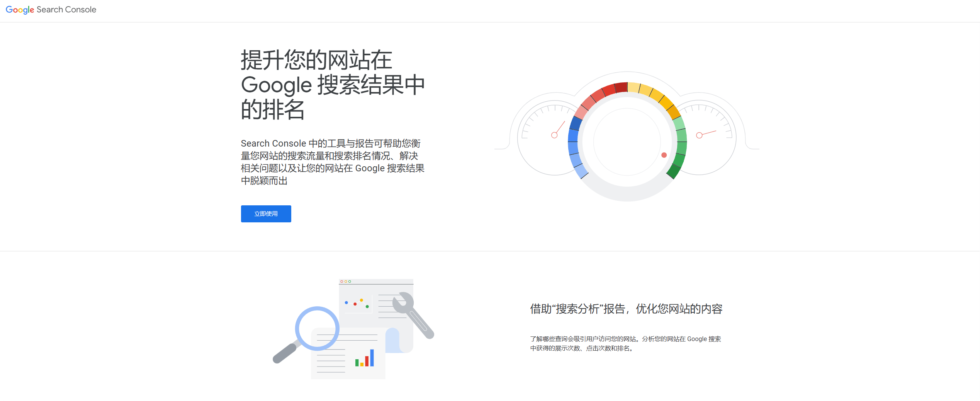The image size is (980, 401).
Task: Click the text starting with 了解哪些查询会吸引用户
Action: 625,343
